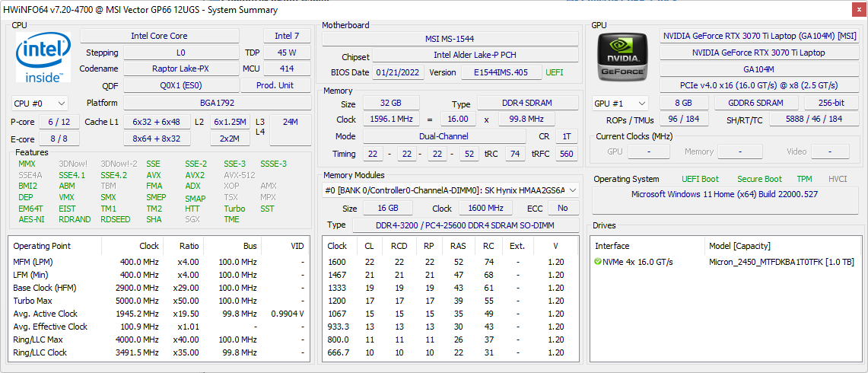Click the Microsoft Windows 11 Home field
The image size is (868, 373).
[x=724, y=194]
